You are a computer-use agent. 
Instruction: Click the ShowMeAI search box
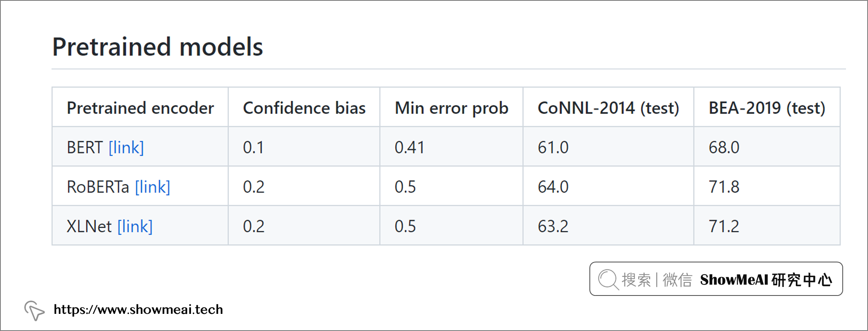(716, 279)
